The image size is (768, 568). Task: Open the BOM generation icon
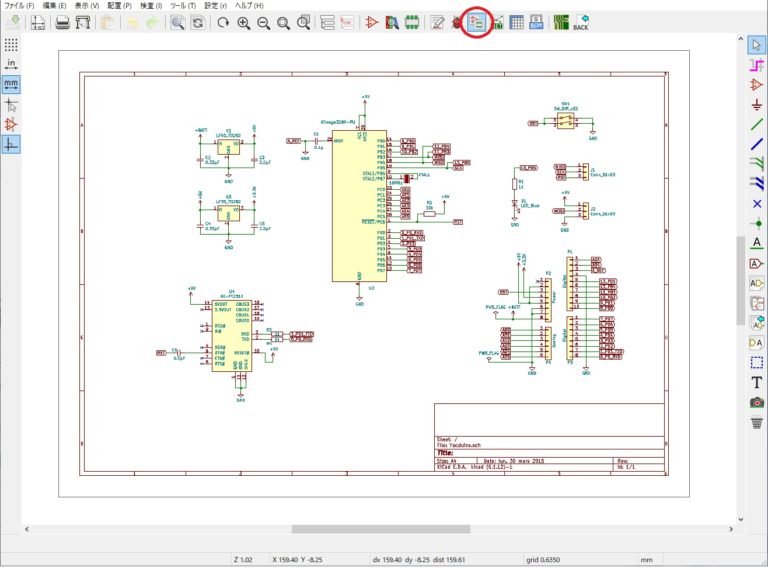click(536, 23)
